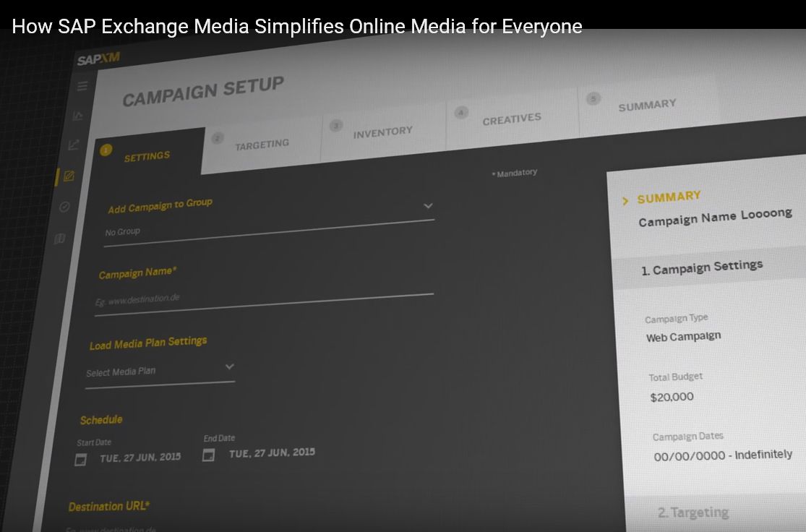806x532 pixels.
Task: Click 'Campaign Name Loooong' in summary panel
Action: pos(715,218)
